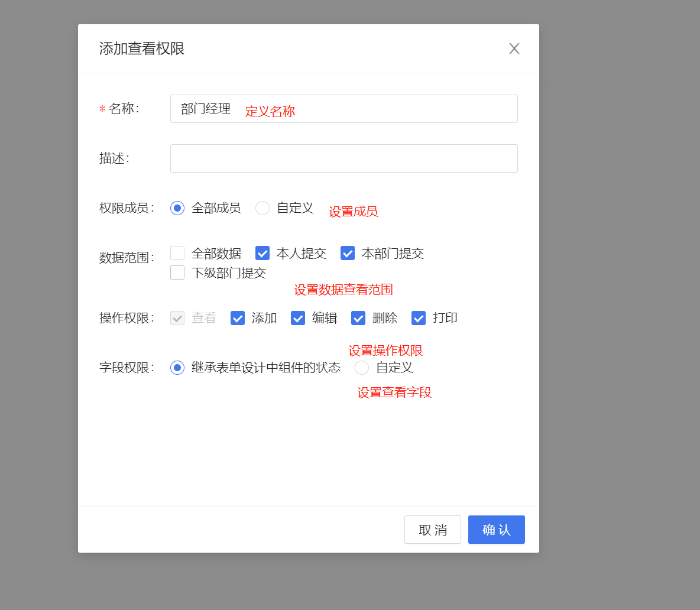The image size is (700, 610).
Task: Click the 操作权限 label
Action: tap(127, 318)
